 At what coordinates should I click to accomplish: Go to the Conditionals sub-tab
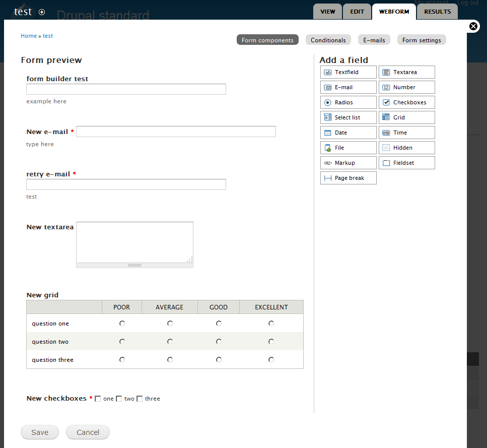pos(328,40)
